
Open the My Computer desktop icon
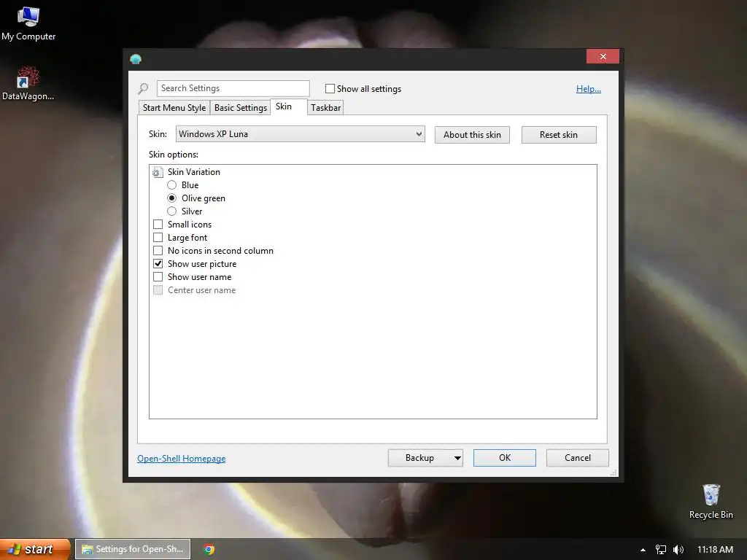tap(28, 24)
